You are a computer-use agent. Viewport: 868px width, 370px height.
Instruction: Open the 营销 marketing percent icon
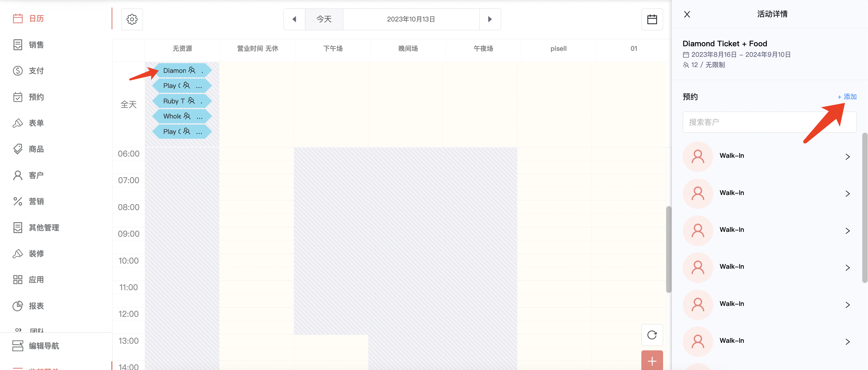click(18, 201)
